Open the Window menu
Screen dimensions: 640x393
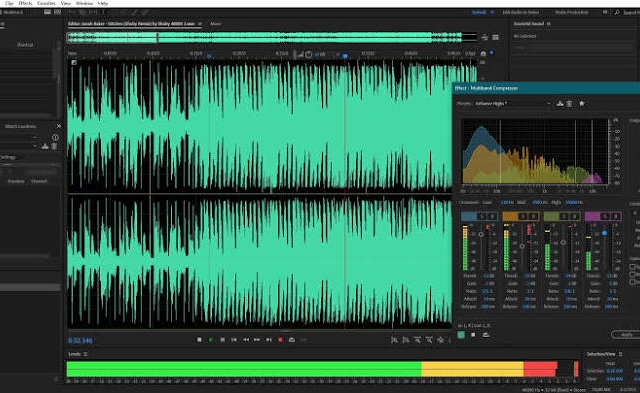(x=84, y=3)
